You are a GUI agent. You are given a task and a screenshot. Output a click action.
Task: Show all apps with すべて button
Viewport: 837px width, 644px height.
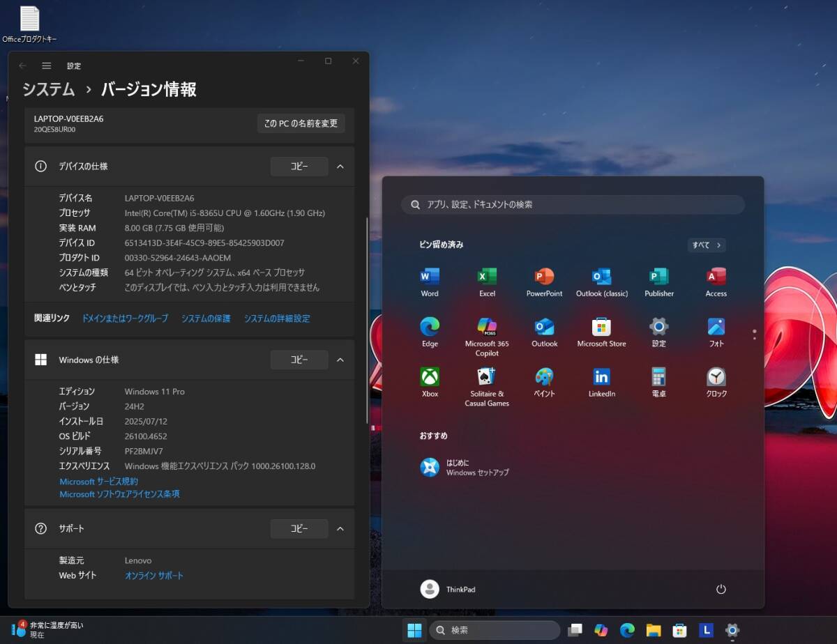(x=707, y=245)
